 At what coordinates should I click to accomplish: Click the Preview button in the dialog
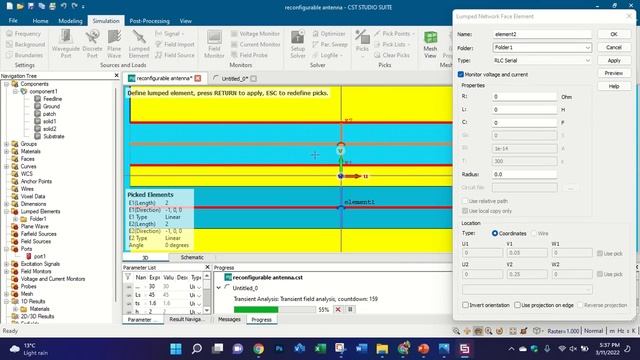pyautogui.click(x=614, y=73)
